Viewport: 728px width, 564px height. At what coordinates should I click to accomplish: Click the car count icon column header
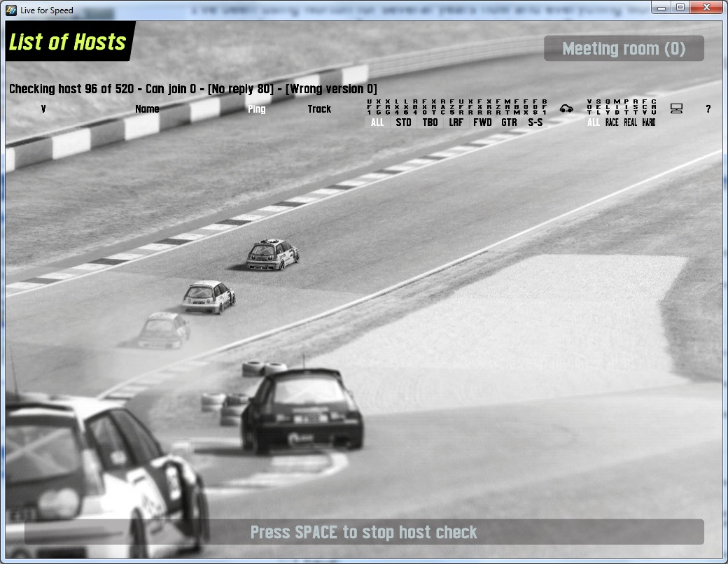coord(566,108)
